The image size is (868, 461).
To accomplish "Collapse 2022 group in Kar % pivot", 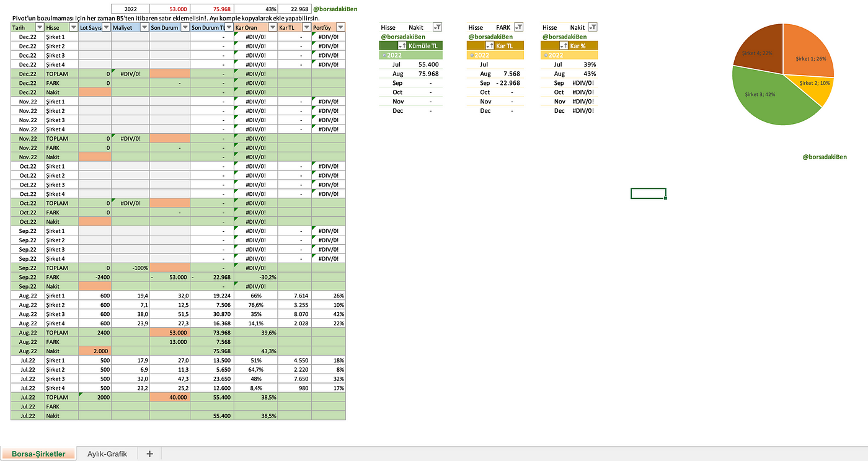I will click(546, 55).
